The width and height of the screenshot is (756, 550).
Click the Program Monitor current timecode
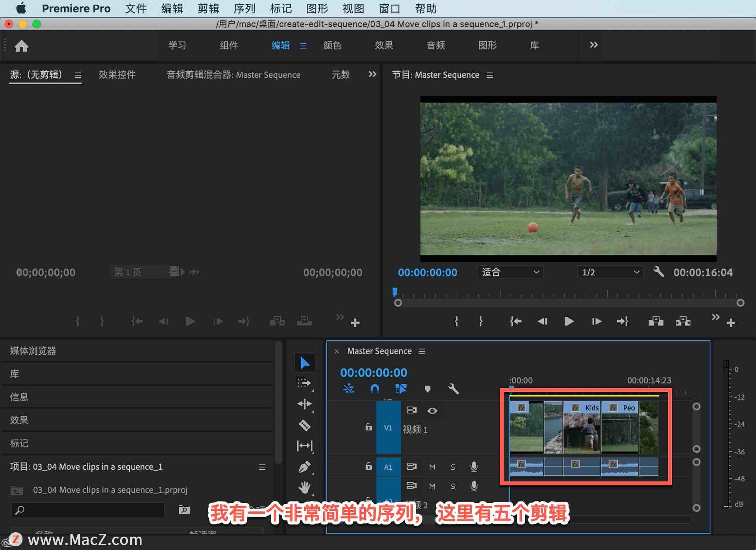point(427,272)
